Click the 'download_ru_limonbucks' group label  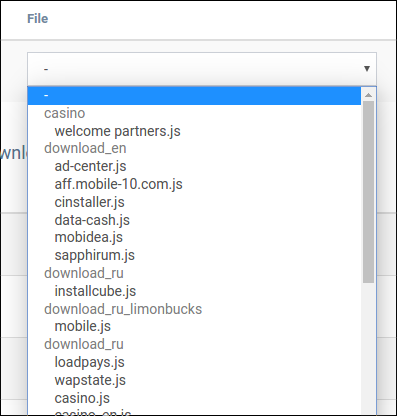[123, 309]
